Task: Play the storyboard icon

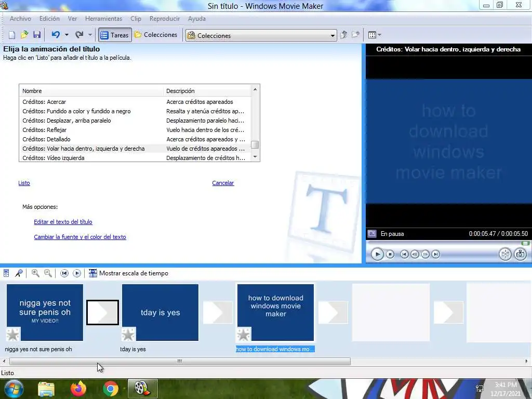Action: point(77,273)
